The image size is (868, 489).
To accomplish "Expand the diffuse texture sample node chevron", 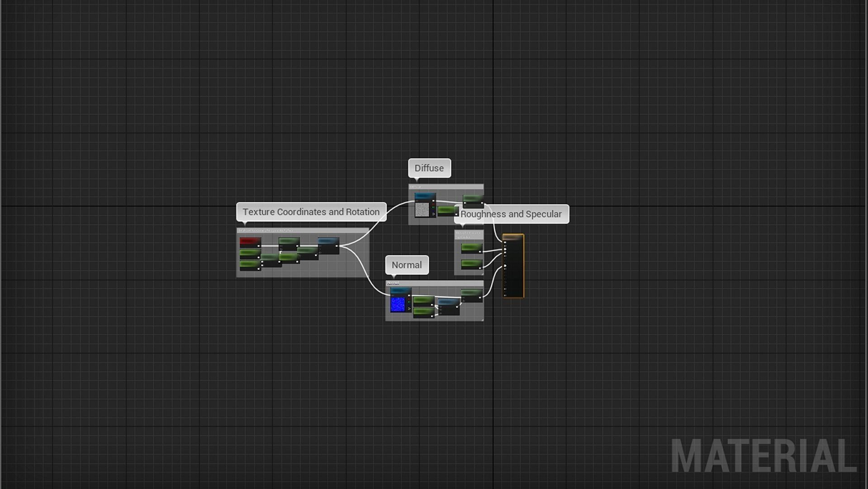I will (433, 214).
